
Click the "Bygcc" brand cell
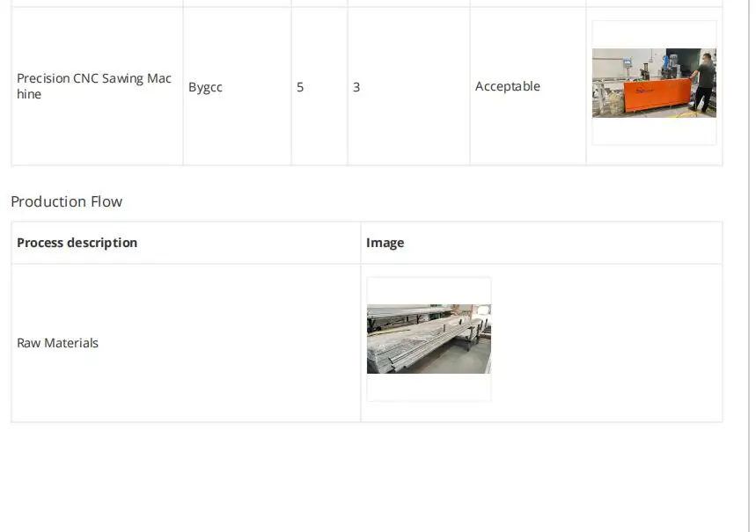tap(205, 87)
